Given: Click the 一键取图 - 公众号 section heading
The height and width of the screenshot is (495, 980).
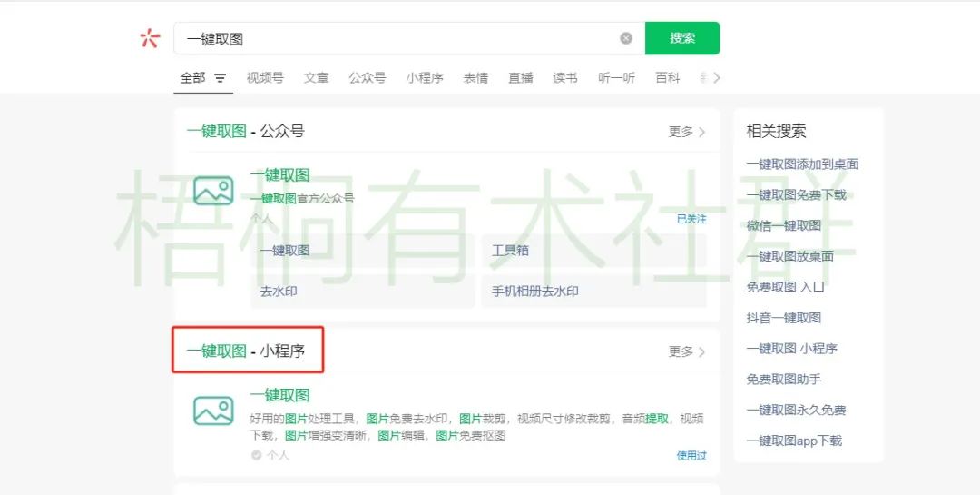Looking at the screenshot, I should 246,132.
